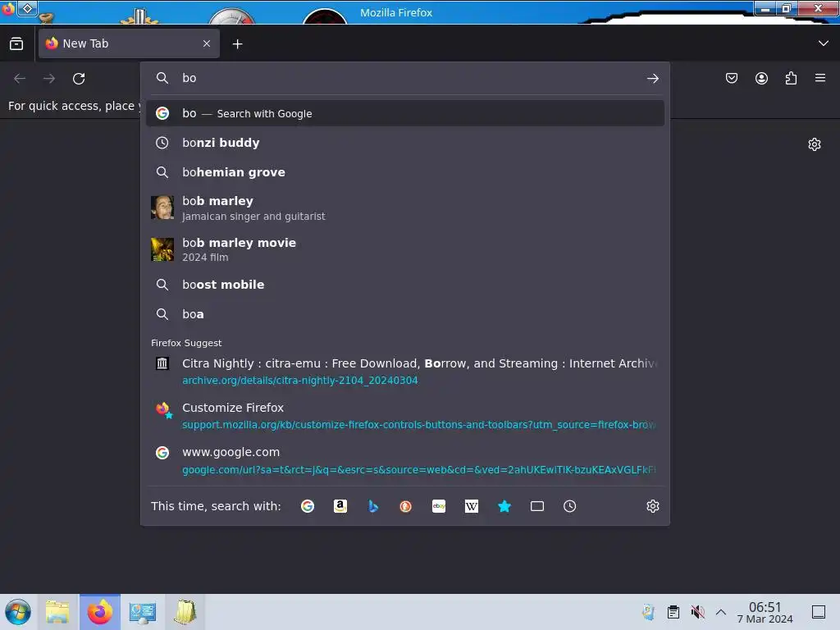840x630 pixels.
Task: Expand the list all tabs chevron
Action: point(824,43)
